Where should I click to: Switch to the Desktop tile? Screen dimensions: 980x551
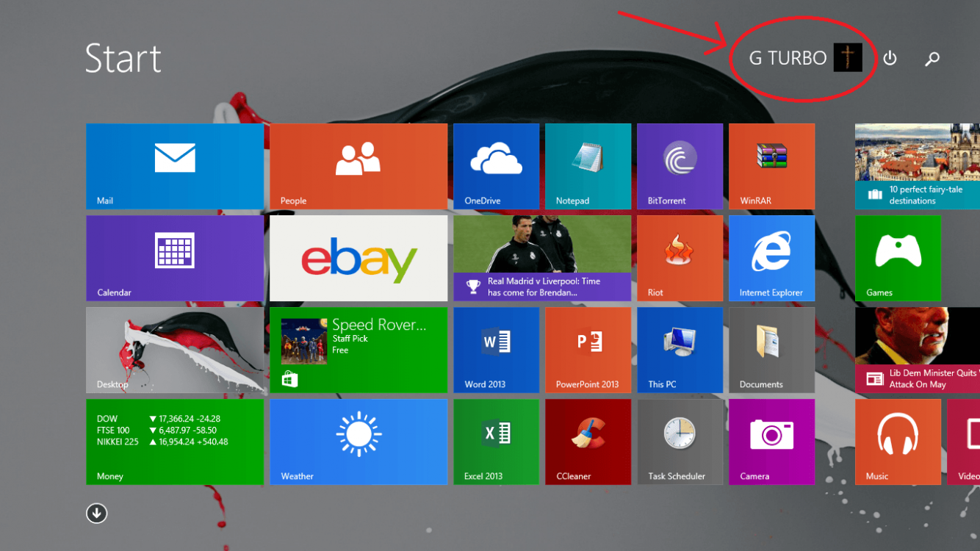(175, 350)
